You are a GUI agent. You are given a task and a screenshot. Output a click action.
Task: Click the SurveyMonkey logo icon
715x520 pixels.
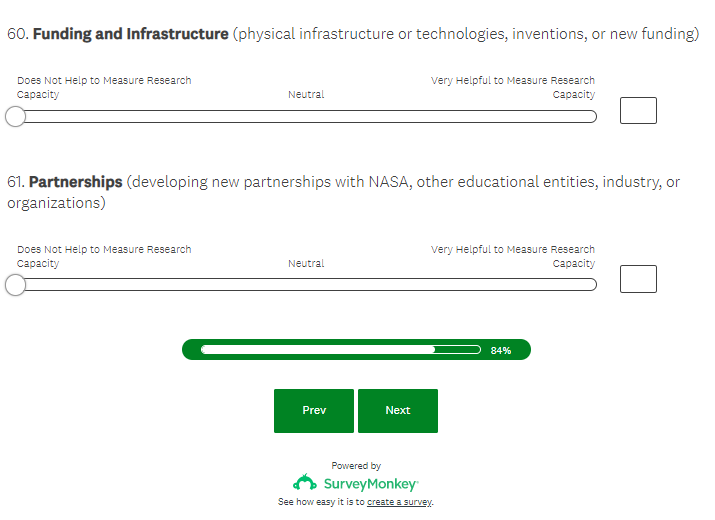click(x=305, y=483)
